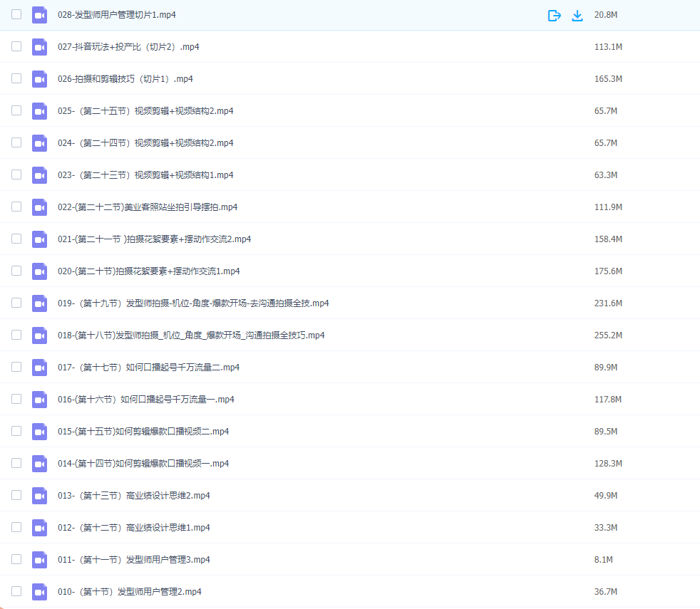
Task: Click the 33.3M size of file 012
Action: point(605,528)
